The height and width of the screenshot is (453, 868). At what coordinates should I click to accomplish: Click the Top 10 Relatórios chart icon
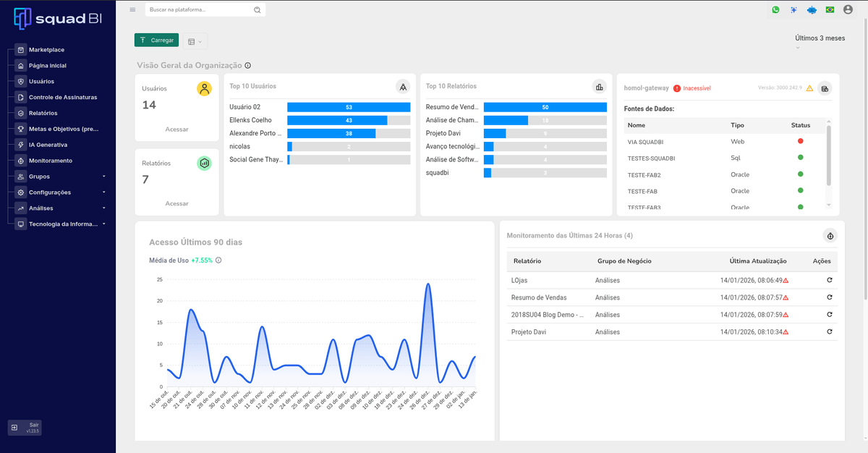599,87
